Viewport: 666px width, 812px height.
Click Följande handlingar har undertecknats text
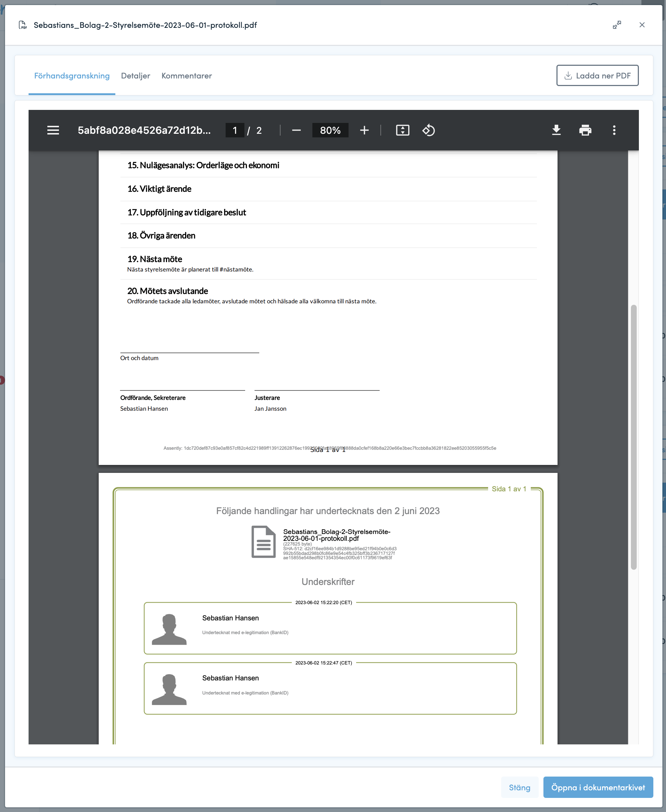328,511
